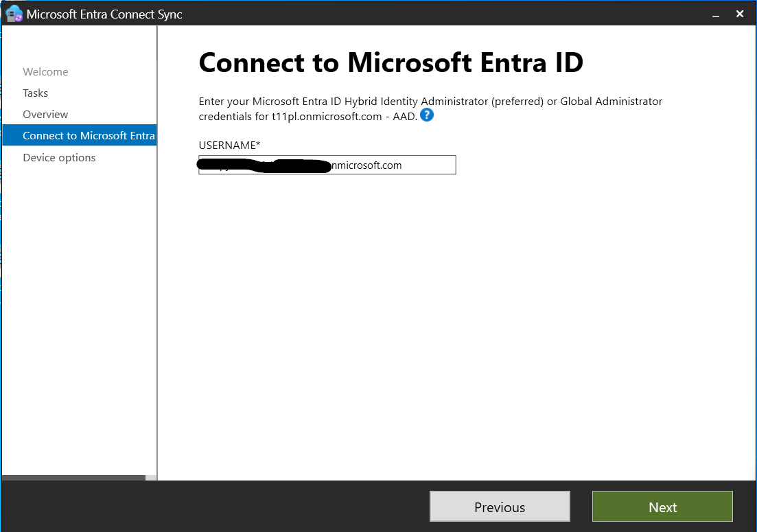Select the Welcome step in the sidebar

(x=45, y=71)
